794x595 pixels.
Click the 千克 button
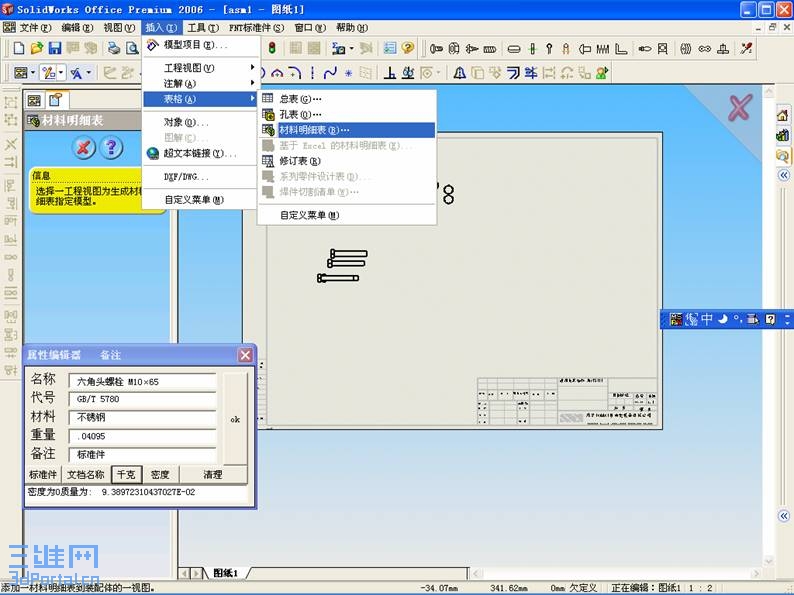coord(126,474)
